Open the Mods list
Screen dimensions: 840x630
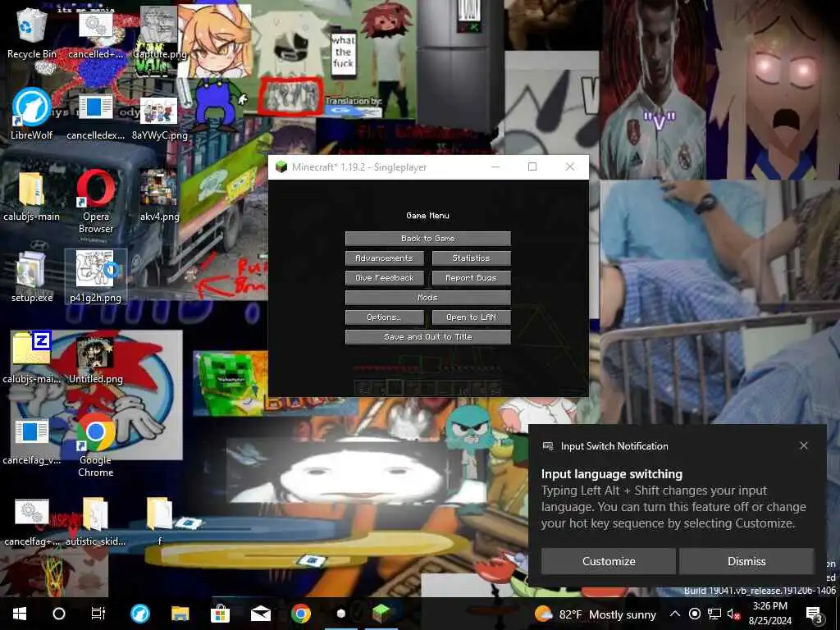pos(427,297)
